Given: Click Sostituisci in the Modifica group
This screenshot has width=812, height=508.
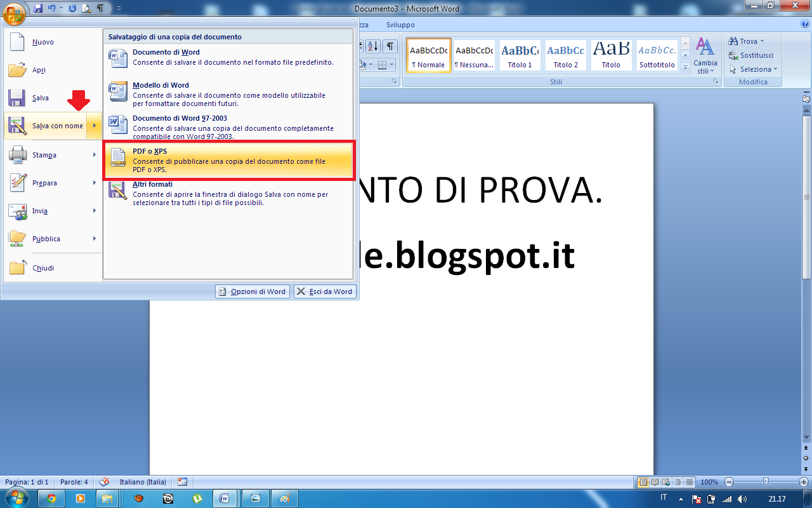Looking at the screenshot, I should point(751,55).
